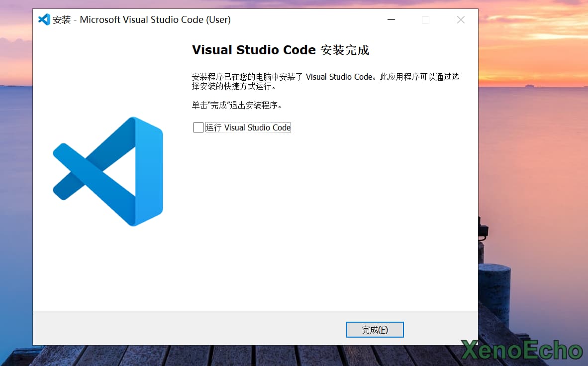The image size is (588, 366).
Task: Minimize the installer window
Action: coord(391,20)
